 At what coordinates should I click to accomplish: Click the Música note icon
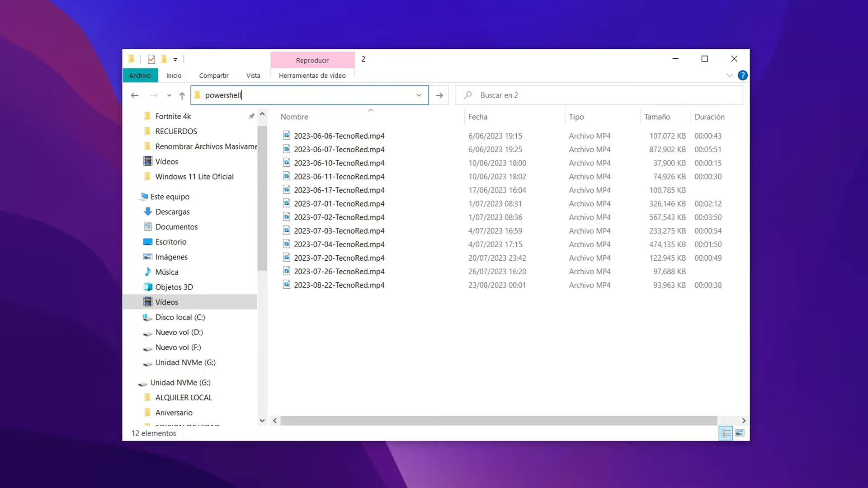pos(148,272)
